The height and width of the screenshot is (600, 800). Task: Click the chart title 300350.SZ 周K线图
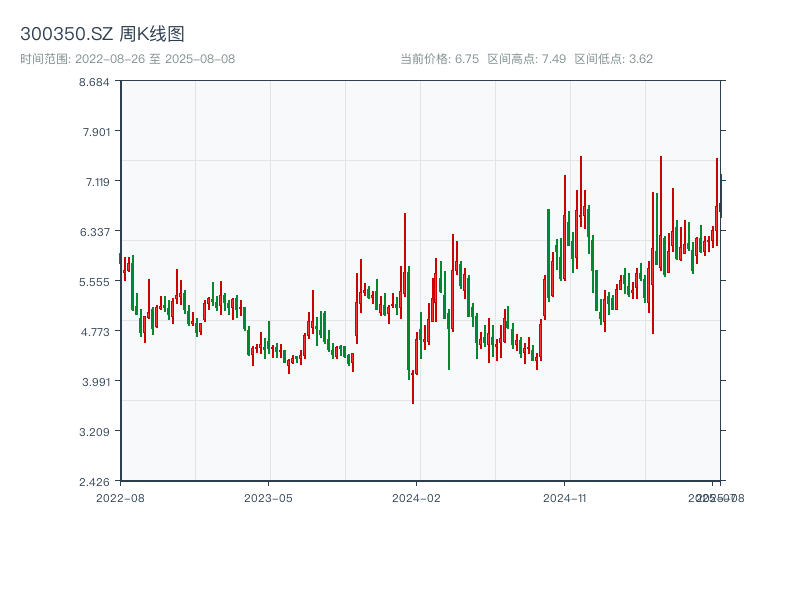click(102, 34)
